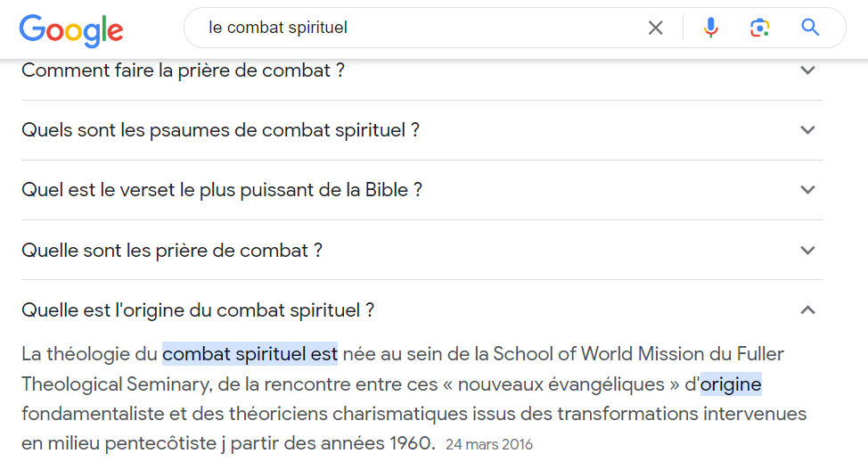Click question text 'Quelle est l'origine du combat spirituel ?'

pyautogui.click(x=198, y=310)
